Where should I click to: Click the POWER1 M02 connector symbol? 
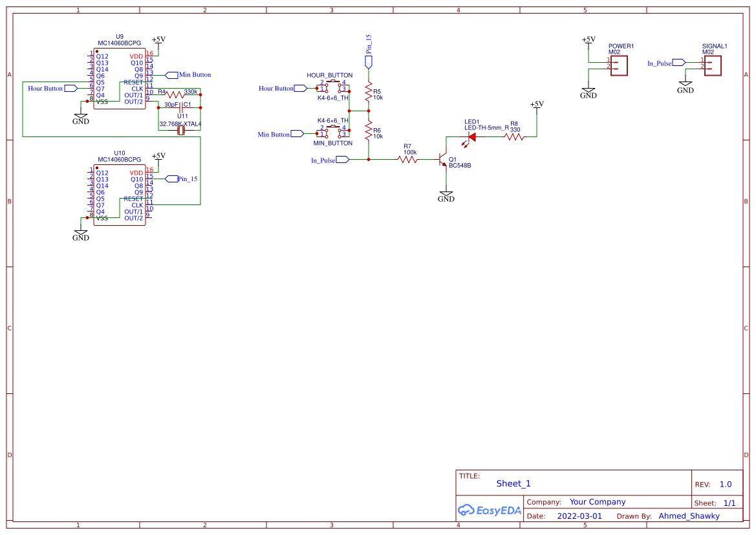pyautogui.click(x=618, y=65)
